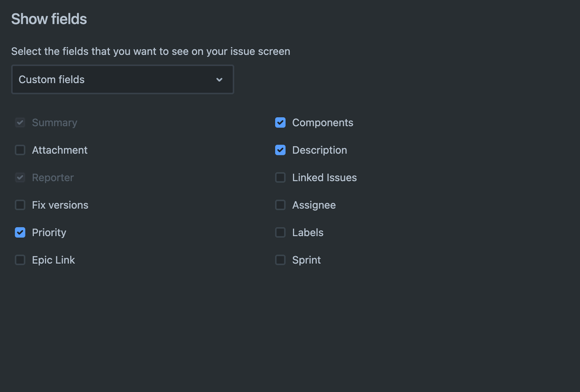Enable the Attachment checkbox
Screen dimensions: 580x392
click(x=20, y=150)
